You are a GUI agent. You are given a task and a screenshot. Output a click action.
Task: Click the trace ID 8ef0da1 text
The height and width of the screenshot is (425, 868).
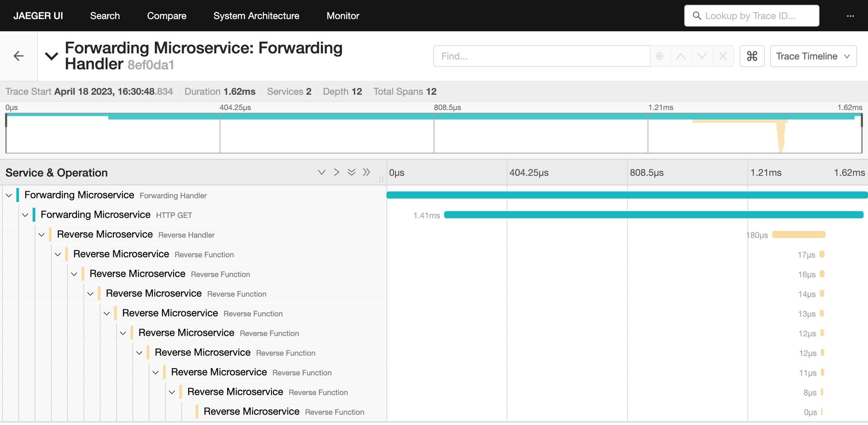pyautogui.click(x=150, y=65)
